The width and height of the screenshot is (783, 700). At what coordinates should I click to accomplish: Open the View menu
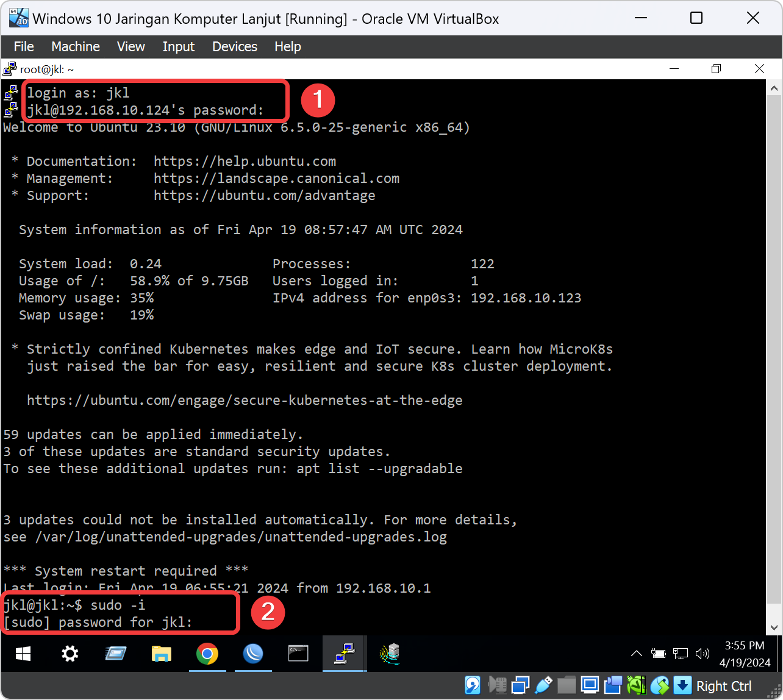pos(131,46)
